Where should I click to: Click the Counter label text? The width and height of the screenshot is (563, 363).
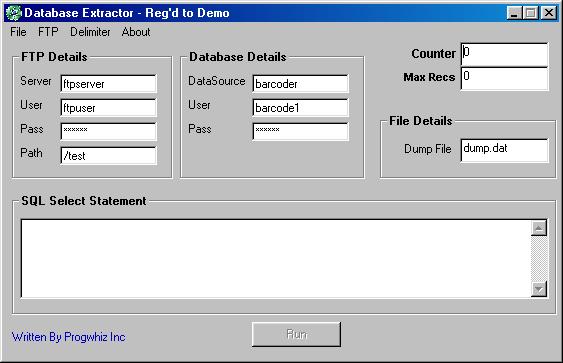pyautogui.click(x=433, y=53)
